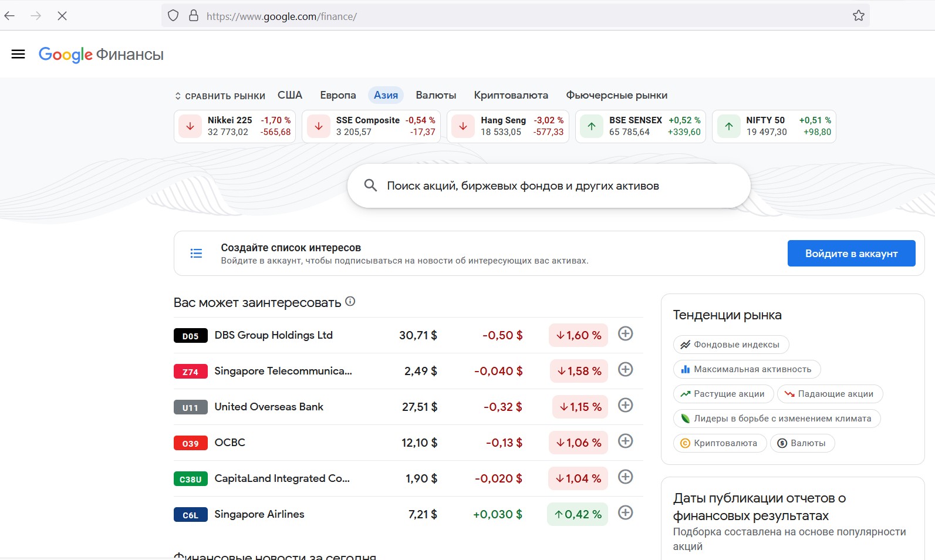935x560 pixels.
Task: Open the Nikkei 225 index card
Action: [x=235, y=126]
